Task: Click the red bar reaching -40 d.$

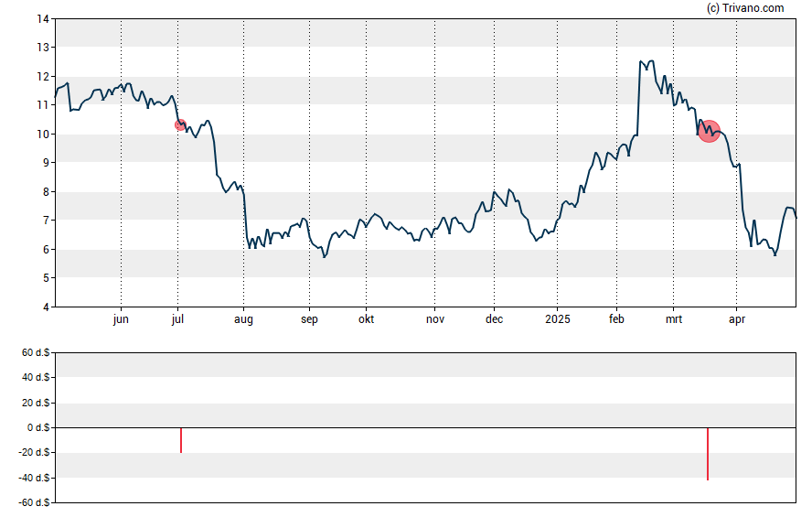Action: coord(708,454)
